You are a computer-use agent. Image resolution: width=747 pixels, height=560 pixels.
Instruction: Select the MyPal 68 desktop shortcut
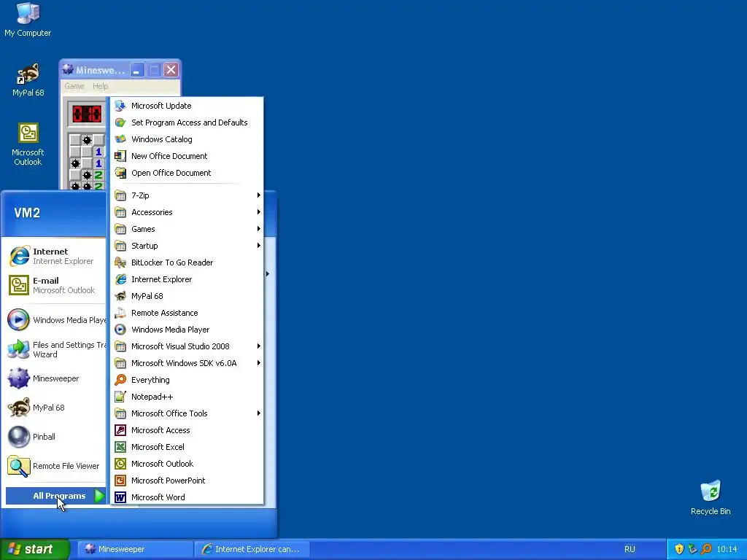28,80
